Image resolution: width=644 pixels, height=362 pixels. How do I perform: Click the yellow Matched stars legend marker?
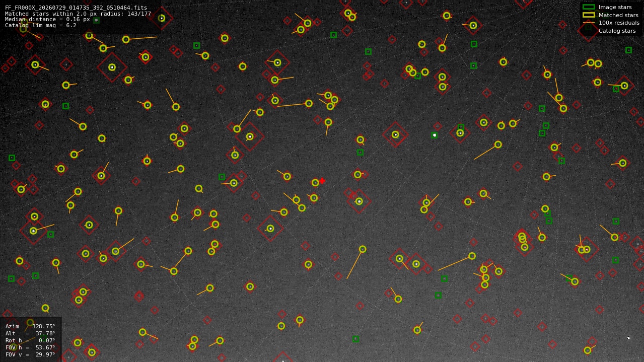point(589,15)
